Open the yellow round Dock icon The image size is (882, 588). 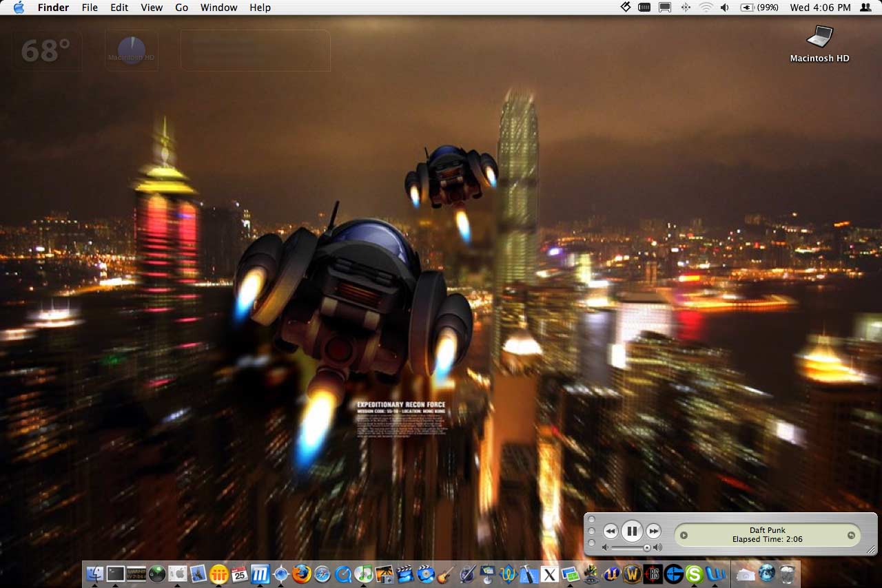pyautogui.click(x=219, y=574)
